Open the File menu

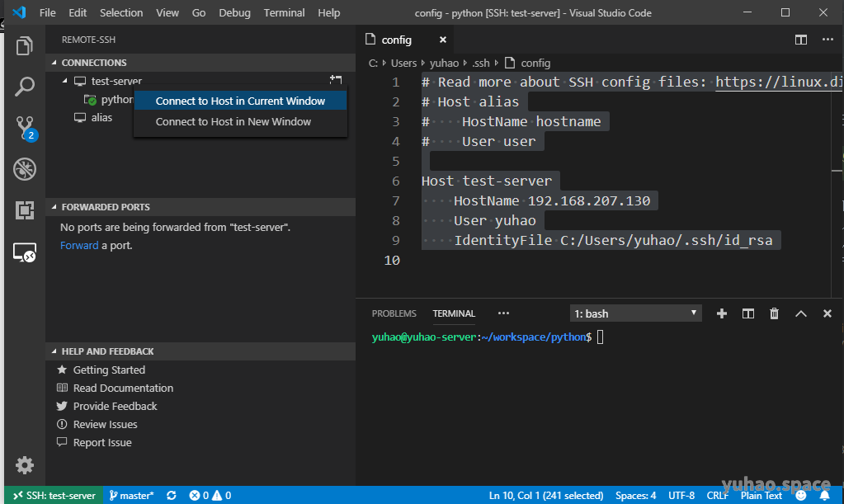[x=47, y=12]
